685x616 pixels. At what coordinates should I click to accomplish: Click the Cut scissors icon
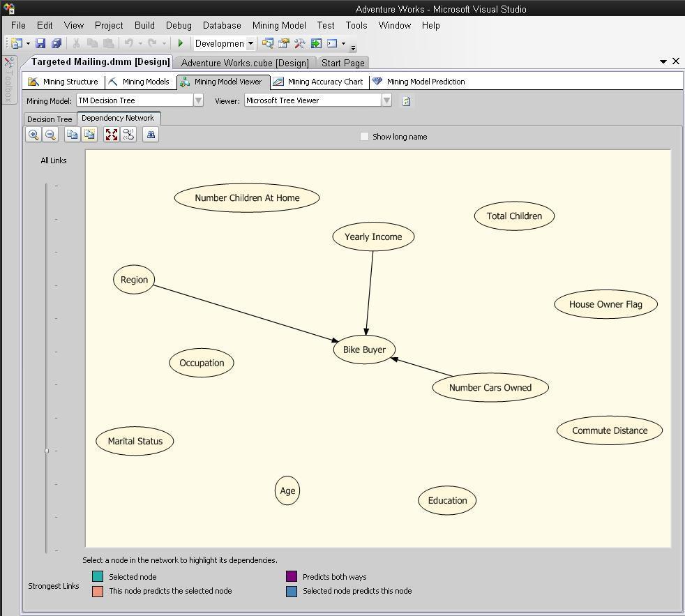pos(76,43)
